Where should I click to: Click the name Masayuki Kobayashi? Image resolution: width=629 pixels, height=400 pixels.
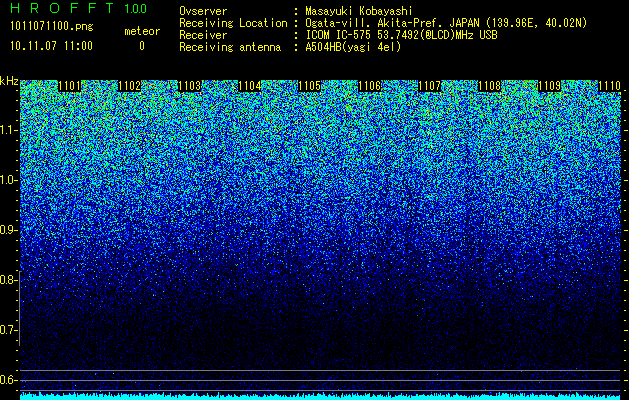[359, 11]
